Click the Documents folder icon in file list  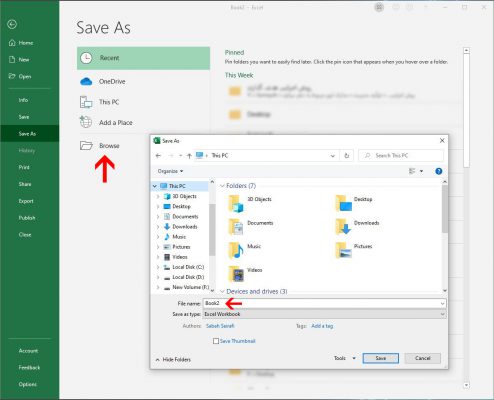pyautogui.click(x=236, y=227)
